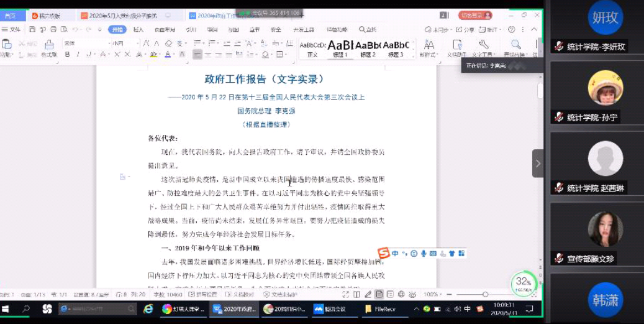Click the clear formatting eraser icon
644x324 pixels.
click(168, 43)
